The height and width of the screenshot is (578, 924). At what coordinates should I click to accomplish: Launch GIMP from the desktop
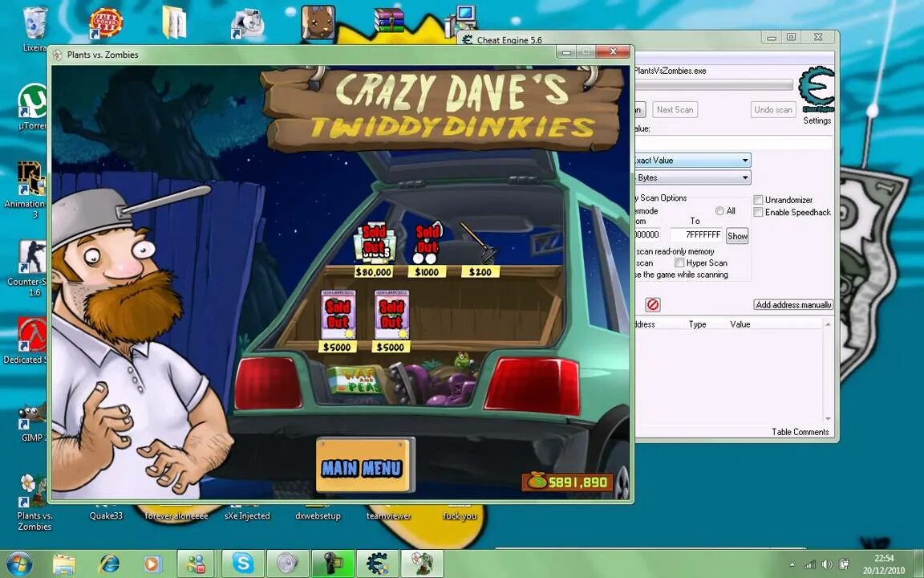point(32,421)
